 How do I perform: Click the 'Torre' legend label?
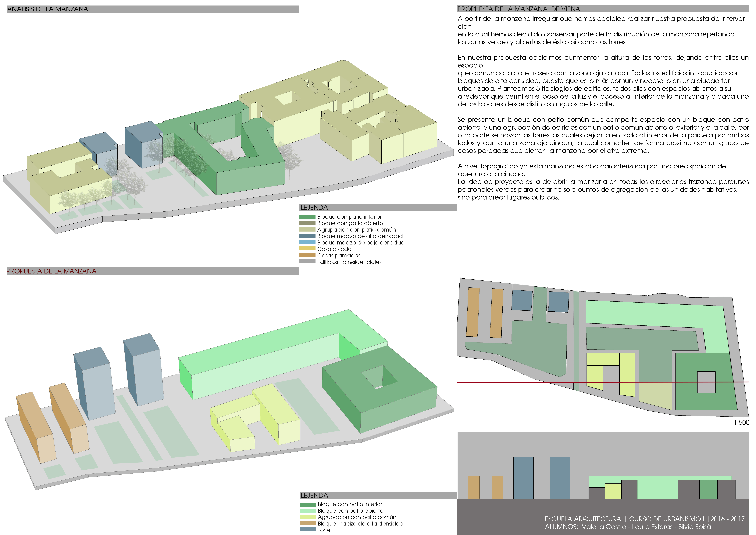click(324, 530)
